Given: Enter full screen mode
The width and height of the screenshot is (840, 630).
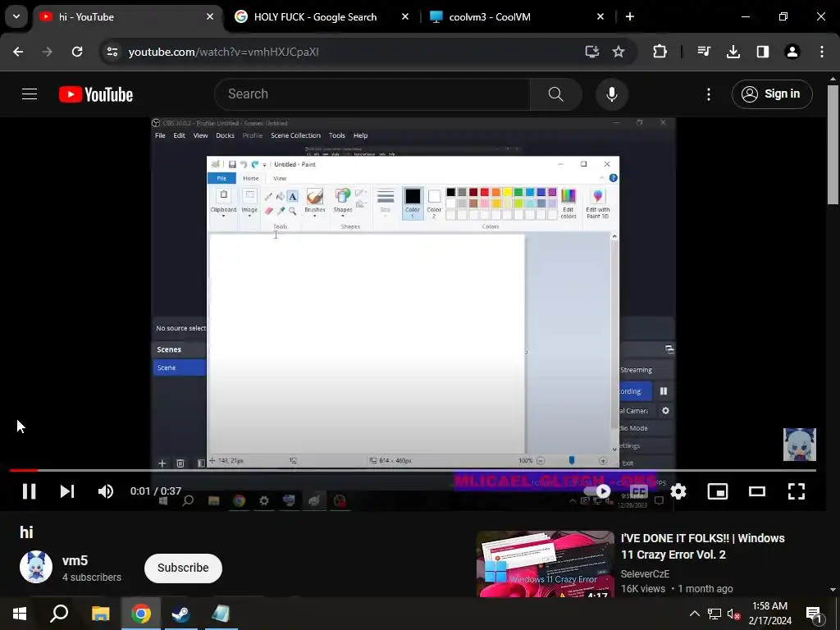Looking at the screenshot, I should pos(796,491).
